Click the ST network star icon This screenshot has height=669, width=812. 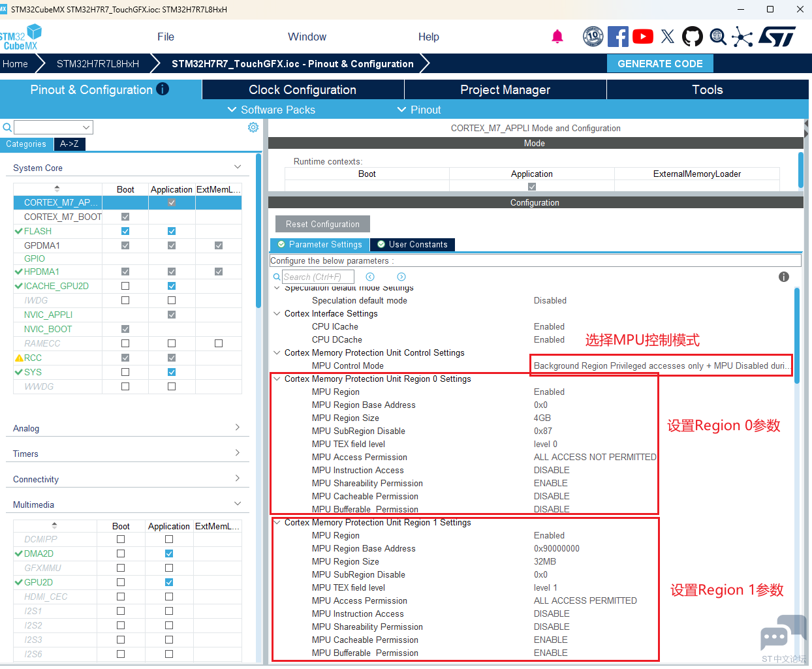coord(742,37)
